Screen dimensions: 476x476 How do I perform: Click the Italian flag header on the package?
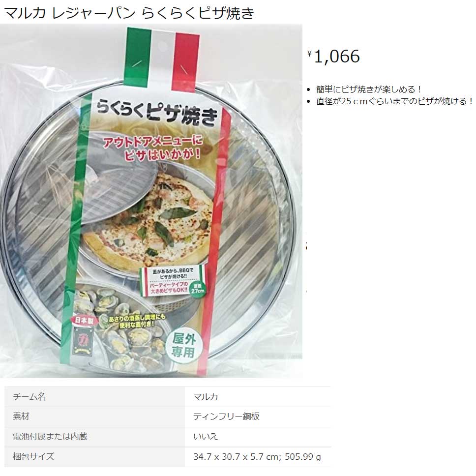click(162, 59)
